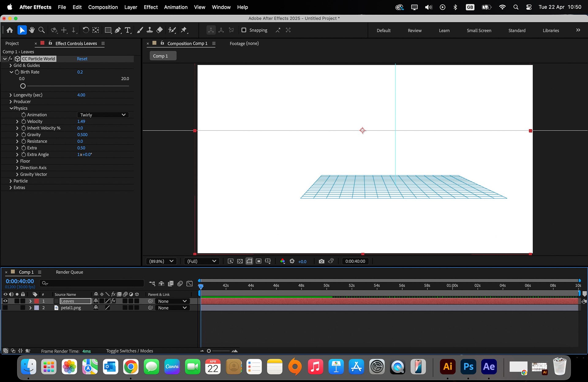Select the Standard workspace
Image resolution: width=588 pixels, height=382 pixels.
pyautogui.click(x=517, y=30)
